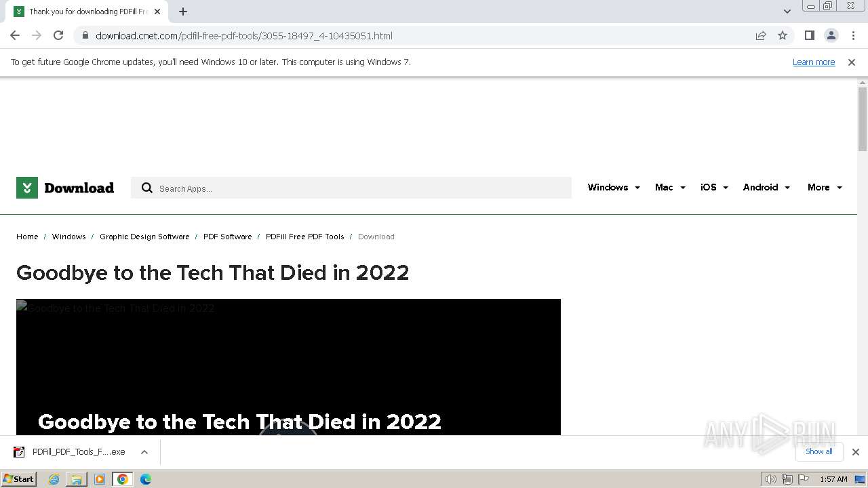This screenshot has width=868, height=488.
Task: Click the CNET Download logo
Action: click(x=65, y=188)
